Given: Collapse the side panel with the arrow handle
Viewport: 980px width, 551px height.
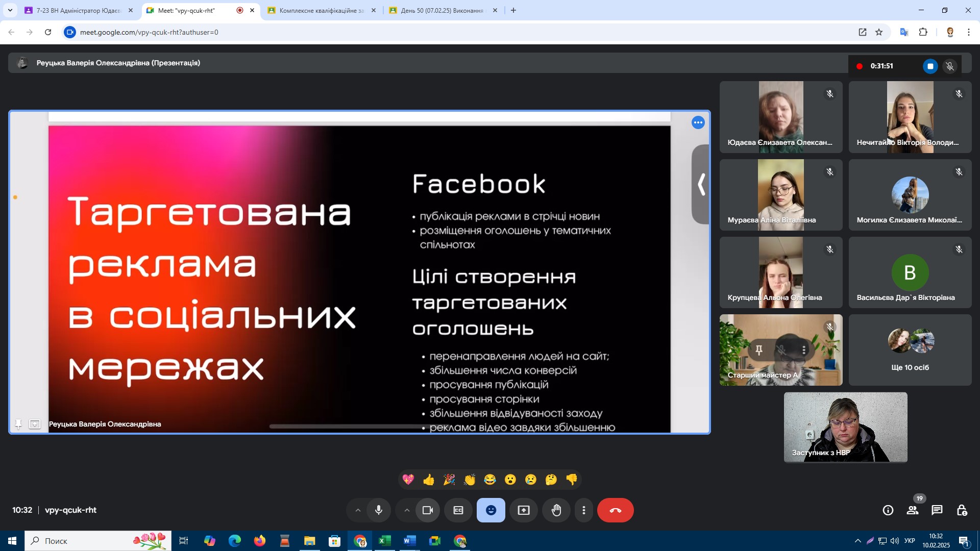Looking at the screenshot, I should point(701,184).
